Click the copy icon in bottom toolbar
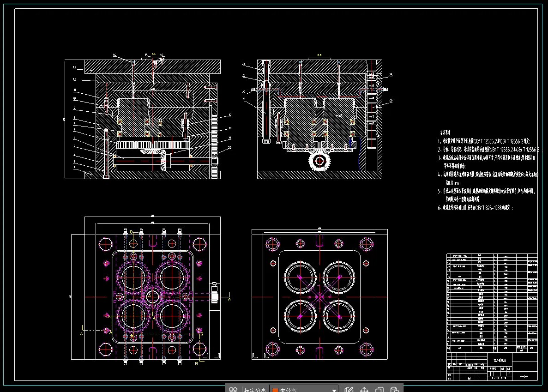Image resolution: width=548 pixels, height=392 pixels. click(379, 390)
